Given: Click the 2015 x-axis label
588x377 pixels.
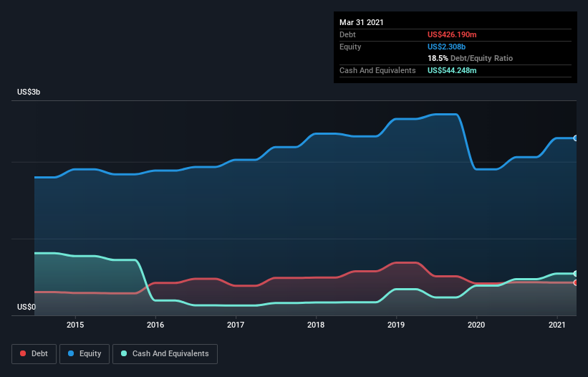Looking at the screenshot, I should pyautogui.click(x=75, y=325).
